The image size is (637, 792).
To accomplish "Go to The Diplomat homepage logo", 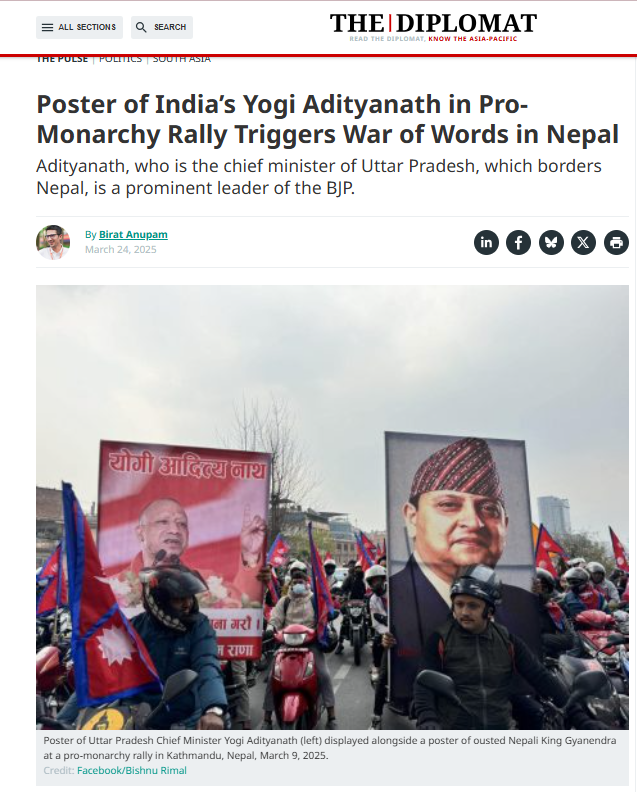I will (433, 27).
